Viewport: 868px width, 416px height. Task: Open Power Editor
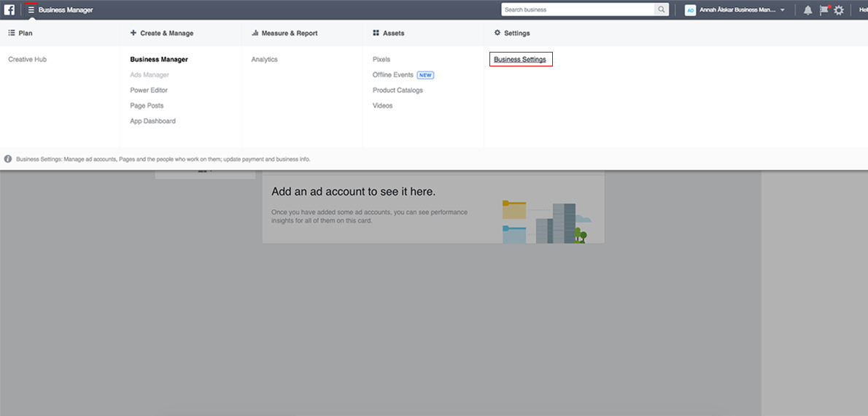pyautogui.click(x=149, y=90)
